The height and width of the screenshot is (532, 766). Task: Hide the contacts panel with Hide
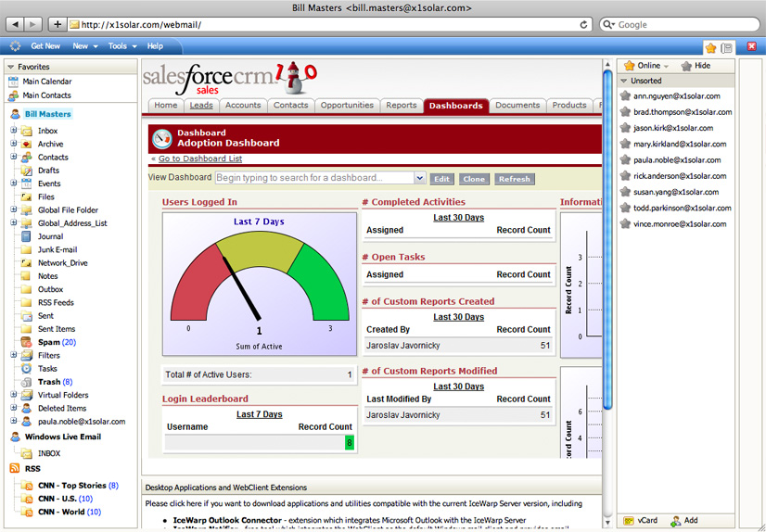[696, 66]
